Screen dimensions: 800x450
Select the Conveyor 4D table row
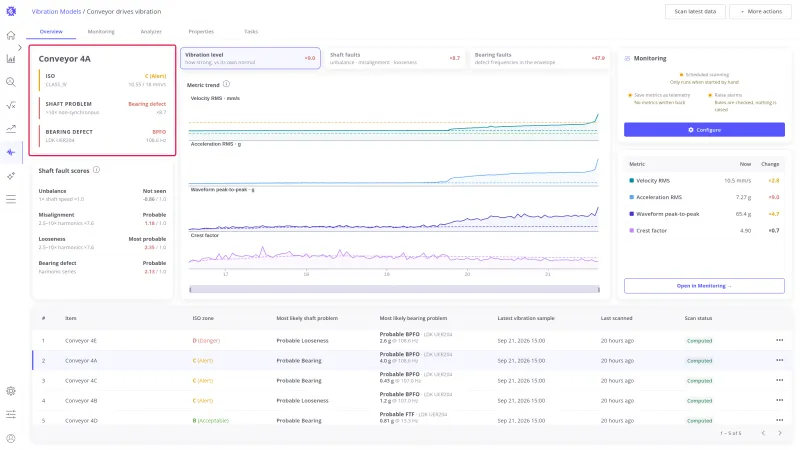click(413, 420)
